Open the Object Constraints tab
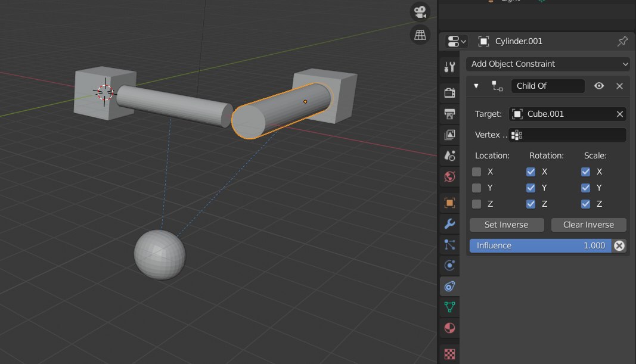 coord(449,287)
